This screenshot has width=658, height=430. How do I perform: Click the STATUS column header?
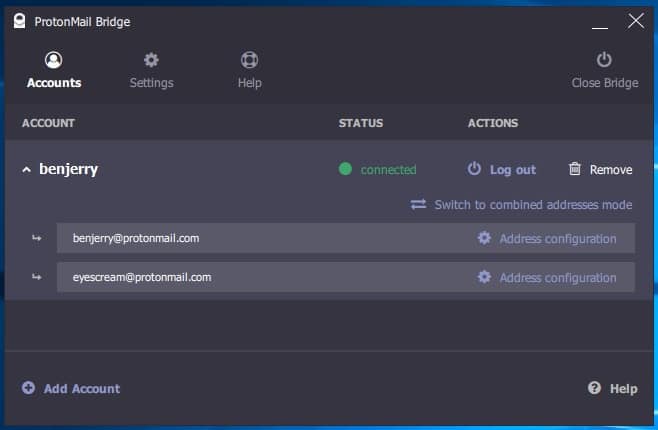click(361, 123)
